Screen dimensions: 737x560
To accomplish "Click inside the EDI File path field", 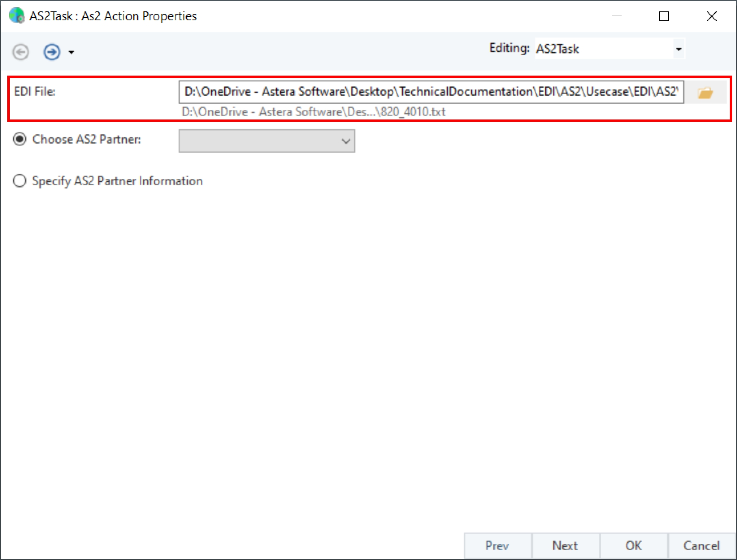I will [x=431, y=92].
